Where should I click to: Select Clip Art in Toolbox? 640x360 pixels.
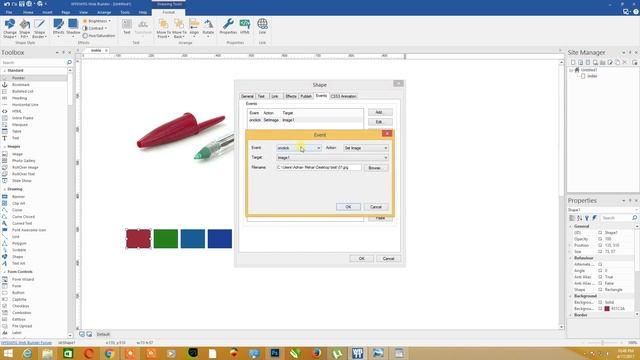click(x=18, y=203)
